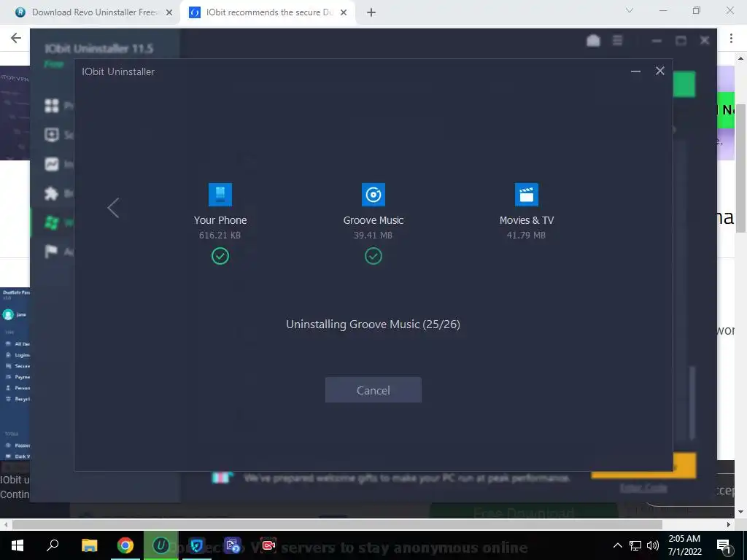Click the Groove Music app icon

pos(373,194)
